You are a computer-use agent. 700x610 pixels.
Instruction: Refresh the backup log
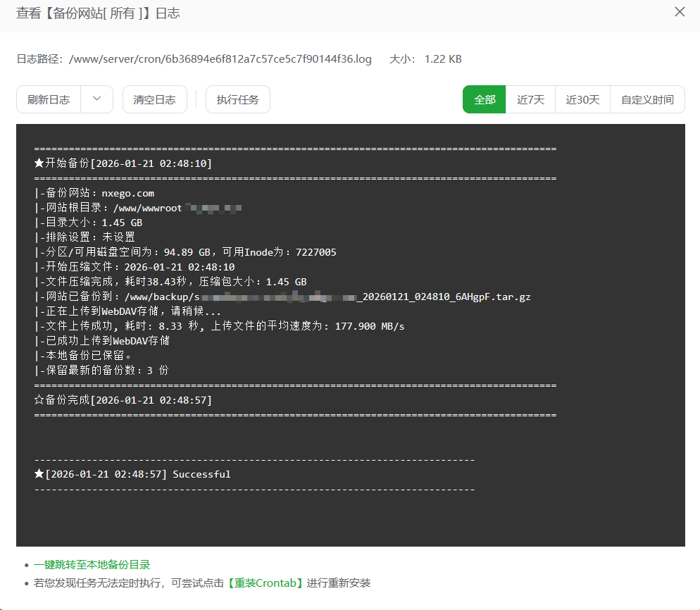47,99
